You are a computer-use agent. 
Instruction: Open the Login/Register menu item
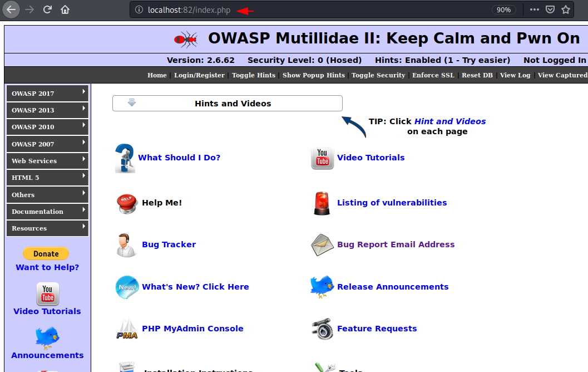(199, 75)
